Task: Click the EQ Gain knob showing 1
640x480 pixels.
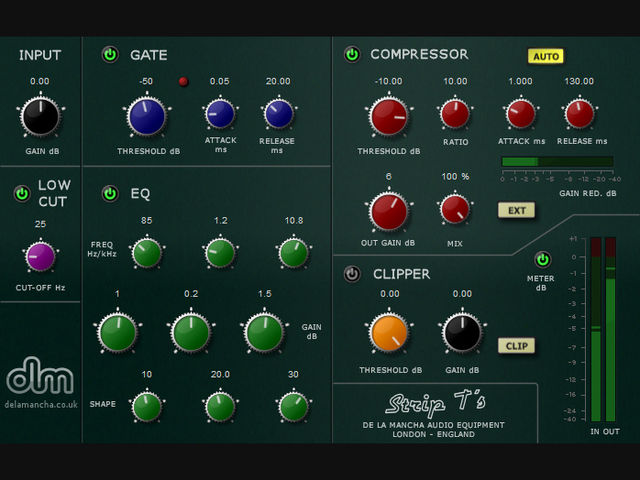Action: (118, 332)
